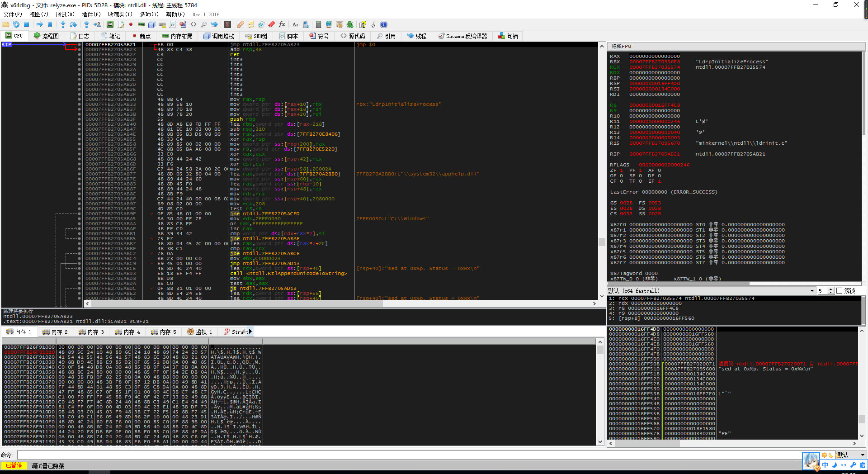The height and width of the screenshot is (474, 868).
Task: Stop debugging with the square stop icon
Action: [26, 24]
